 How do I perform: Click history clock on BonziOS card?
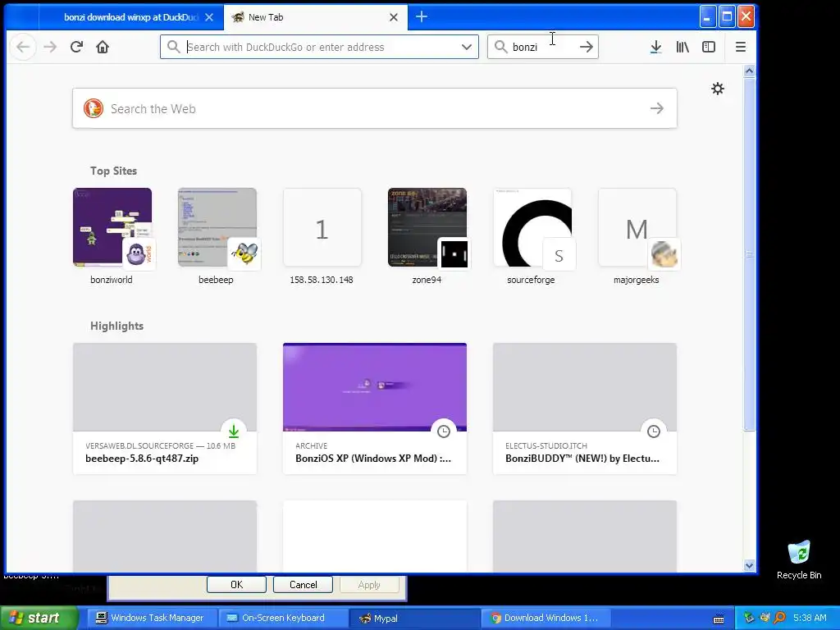(444, 431)
